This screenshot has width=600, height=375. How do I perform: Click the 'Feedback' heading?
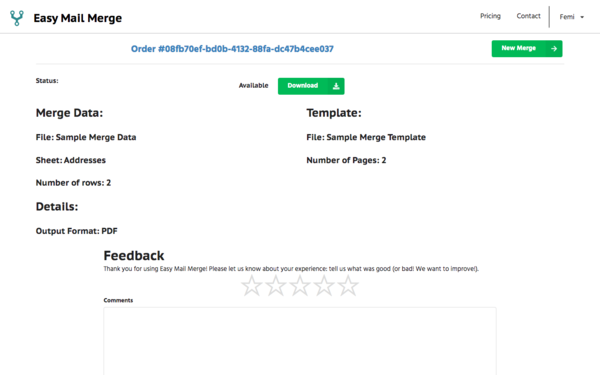pos(134,255)
